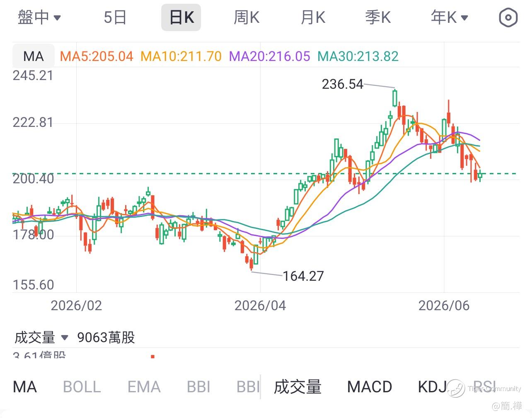
Task: Show the KDJ sub-indicator
Action: tap(432, 387)
